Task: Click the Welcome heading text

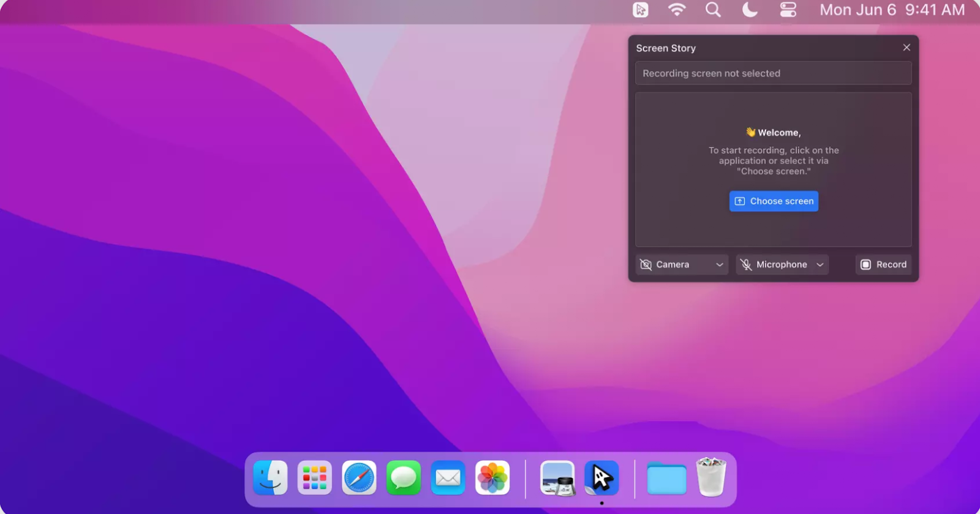Action: click(773, 132)
